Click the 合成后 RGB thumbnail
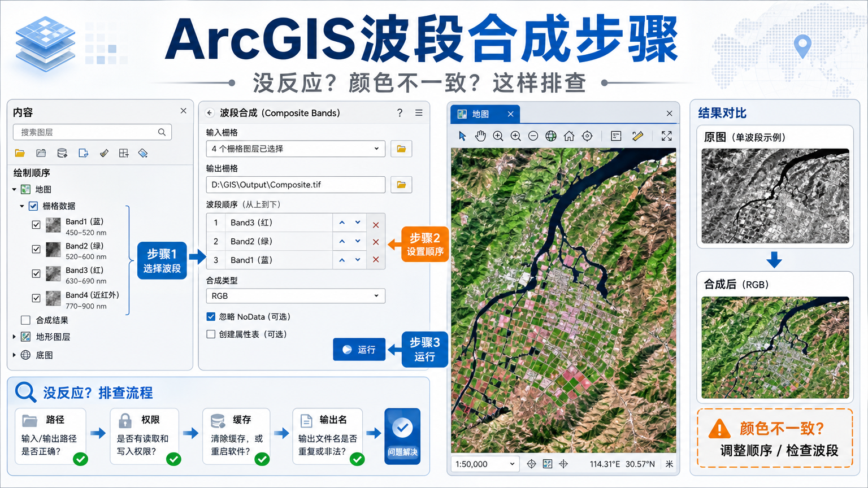This screenshot has height=488, width=868. point(775,347)
